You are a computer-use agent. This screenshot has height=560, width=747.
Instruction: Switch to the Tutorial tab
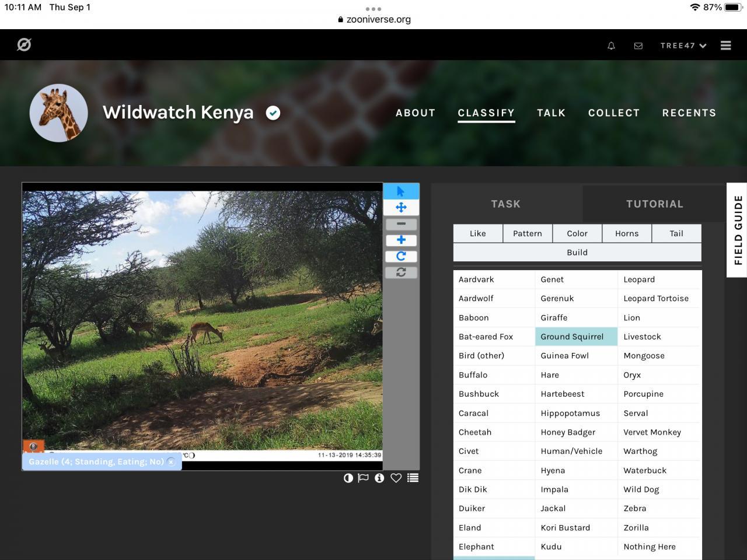point(654,204)
